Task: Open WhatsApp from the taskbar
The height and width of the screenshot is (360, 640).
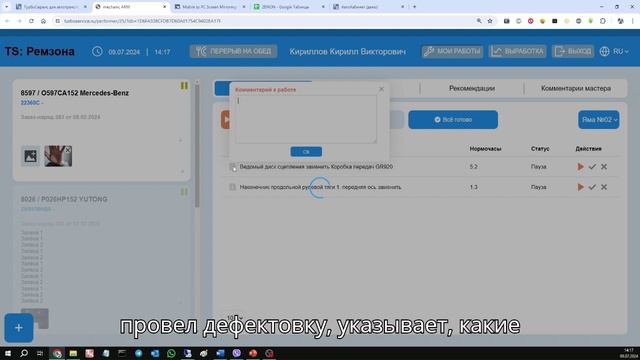Action: pyautogui.click(x=171, y=353)
